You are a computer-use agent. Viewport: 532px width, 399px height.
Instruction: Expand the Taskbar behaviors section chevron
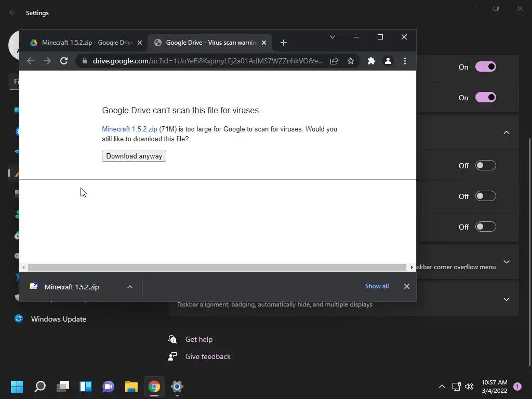[x=506, y=299]
